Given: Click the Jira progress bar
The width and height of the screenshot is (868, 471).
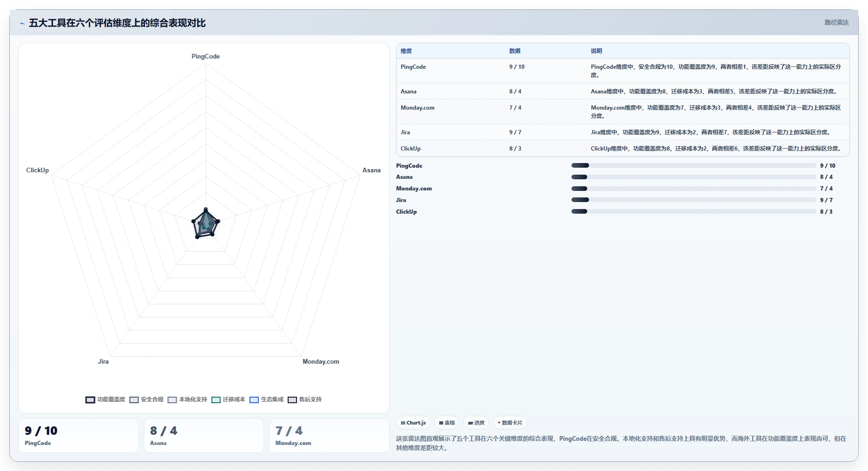Looking at the screenshot, I should click(x=694, y=200).
